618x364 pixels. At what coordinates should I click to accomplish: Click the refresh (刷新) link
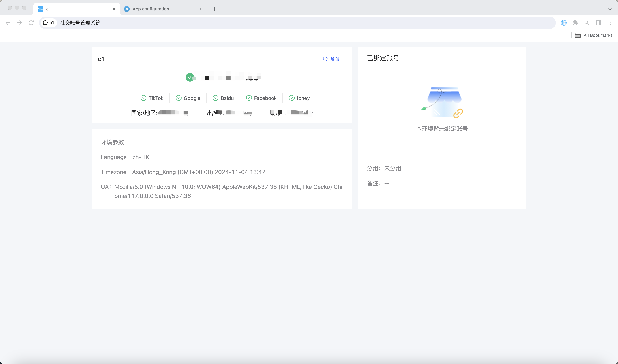pos(332,59)
